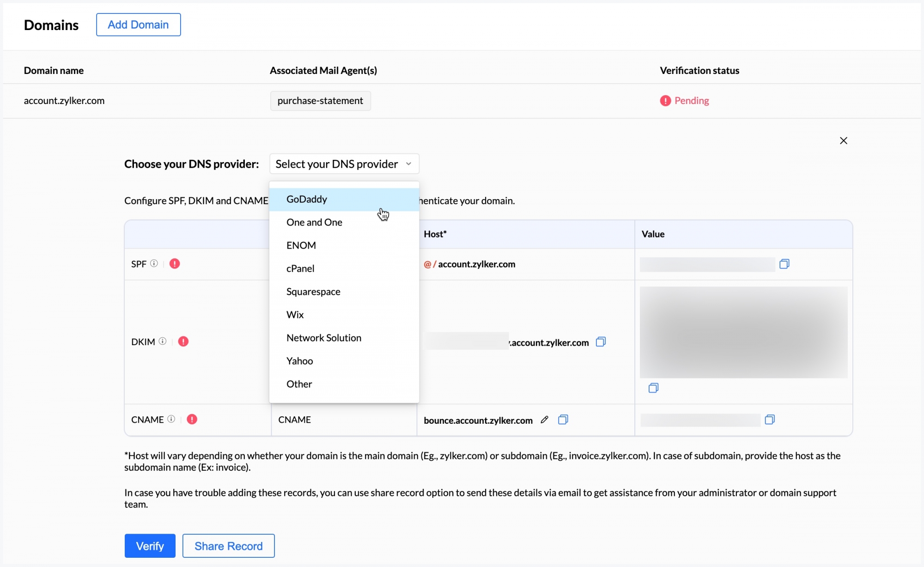
Task: Copy the CNAME record value
Action: pyautogui.click(x=770, y=420)
